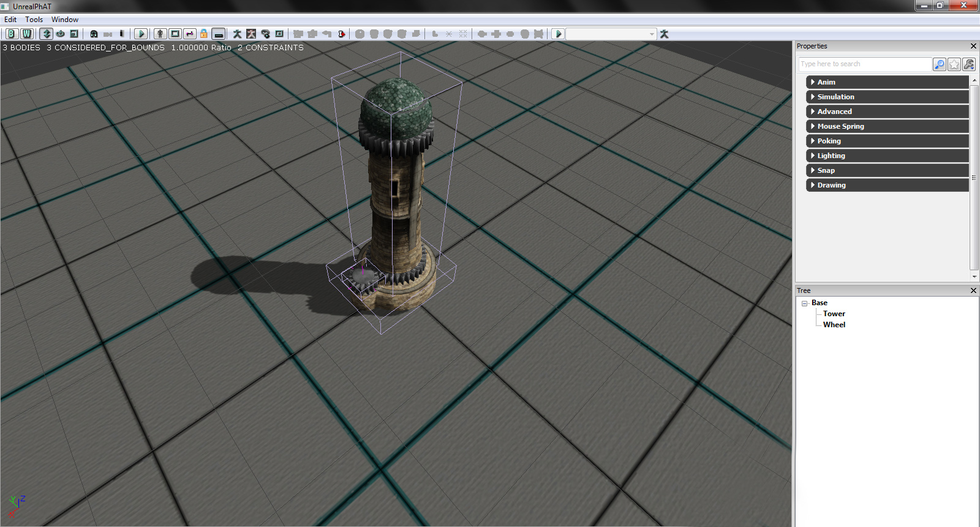Open the Window menu
The image size is (980, 527).
[65, 20]
